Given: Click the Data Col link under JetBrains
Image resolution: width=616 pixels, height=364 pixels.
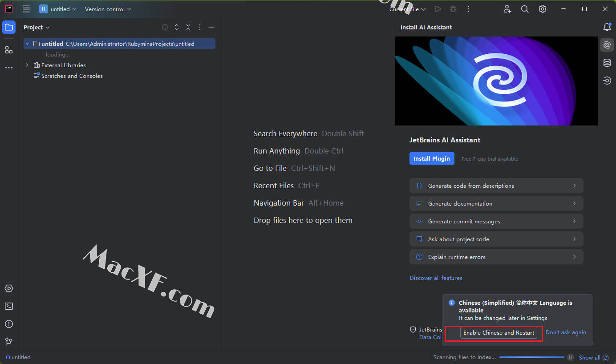Looking at the screenshot, I should [x=430, y=337].
